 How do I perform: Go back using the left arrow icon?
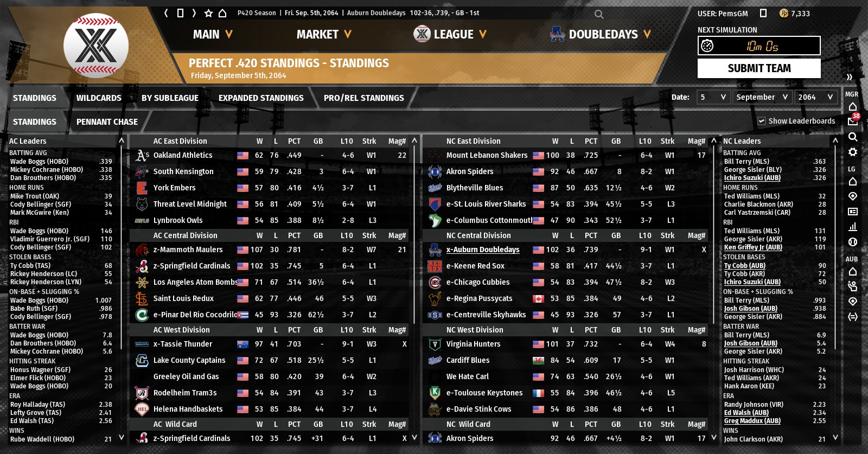(166, 13)
